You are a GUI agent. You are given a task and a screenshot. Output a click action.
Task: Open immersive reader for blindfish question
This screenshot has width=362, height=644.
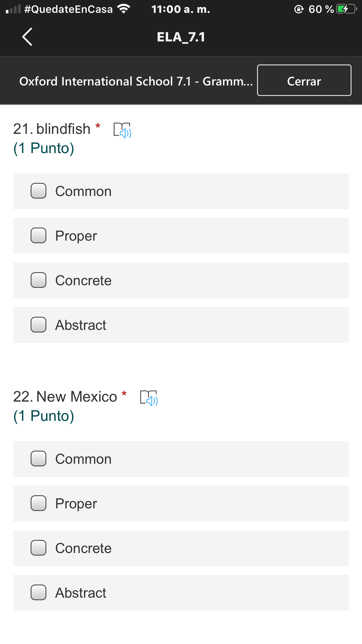click(122, 130)
